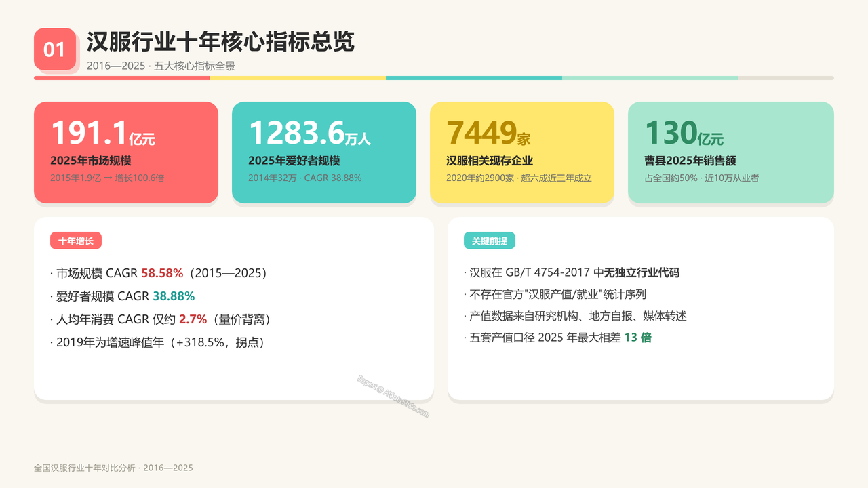
Task: Select the line 市场规模 CAGR 58.58%
Action: [161, 273]
